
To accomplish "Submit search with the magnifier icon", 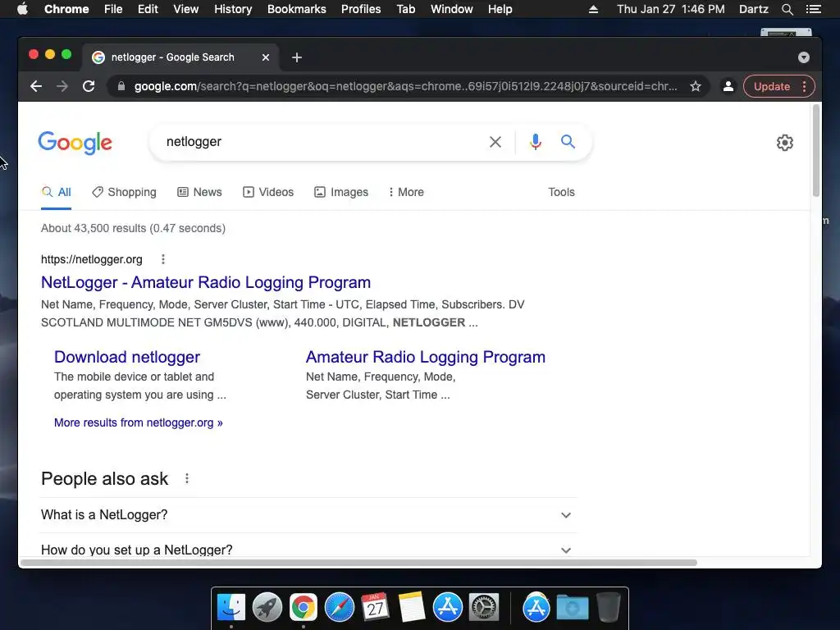I will click(568, 141).
